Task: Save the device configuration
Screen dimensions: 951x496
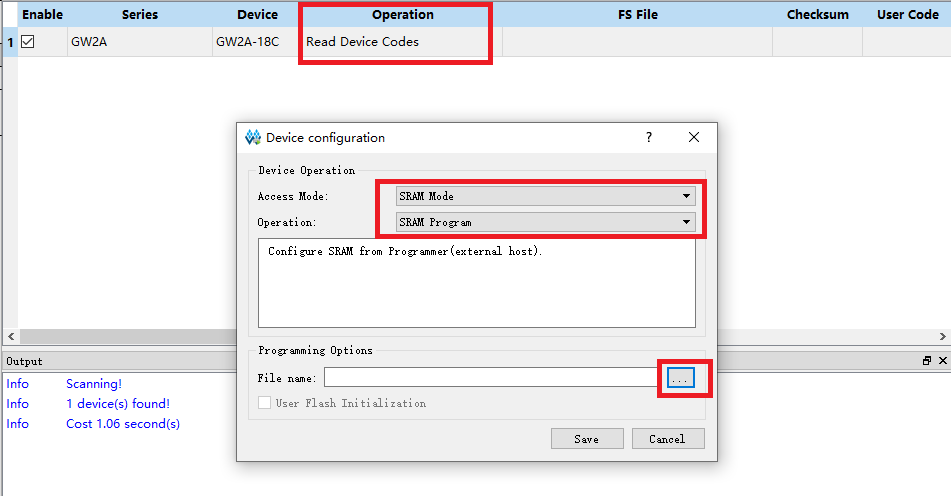Action: [586, 438]
